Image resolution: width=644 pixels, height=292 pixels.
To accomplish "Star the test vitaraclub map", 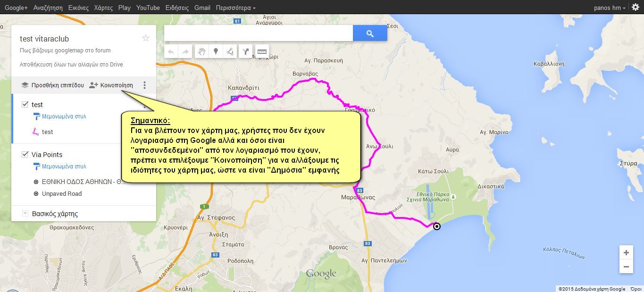I will click(x=146, y=38).
